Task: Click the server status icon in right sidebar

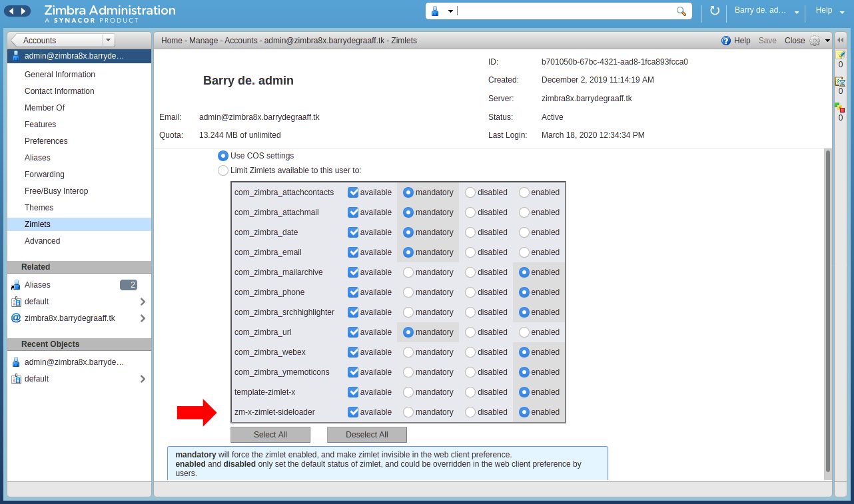Action: 840,107
